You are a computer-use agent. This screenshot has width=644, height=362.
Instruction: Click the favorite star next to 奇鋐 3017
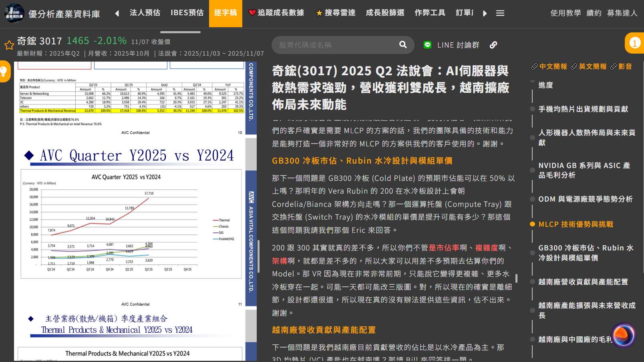pos(9,45)
